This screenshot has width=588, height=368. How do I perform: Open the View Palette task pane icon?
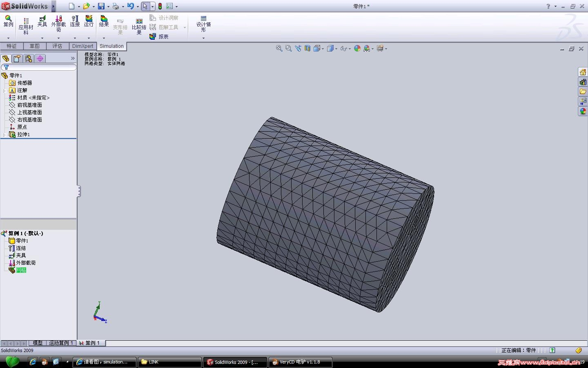click(x=583, y=101)
